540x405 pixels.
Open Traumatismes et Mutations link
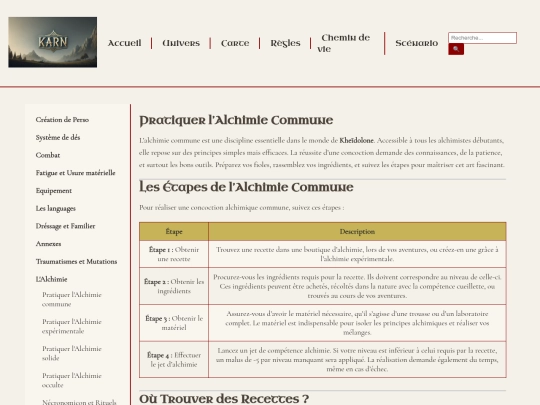76,261
